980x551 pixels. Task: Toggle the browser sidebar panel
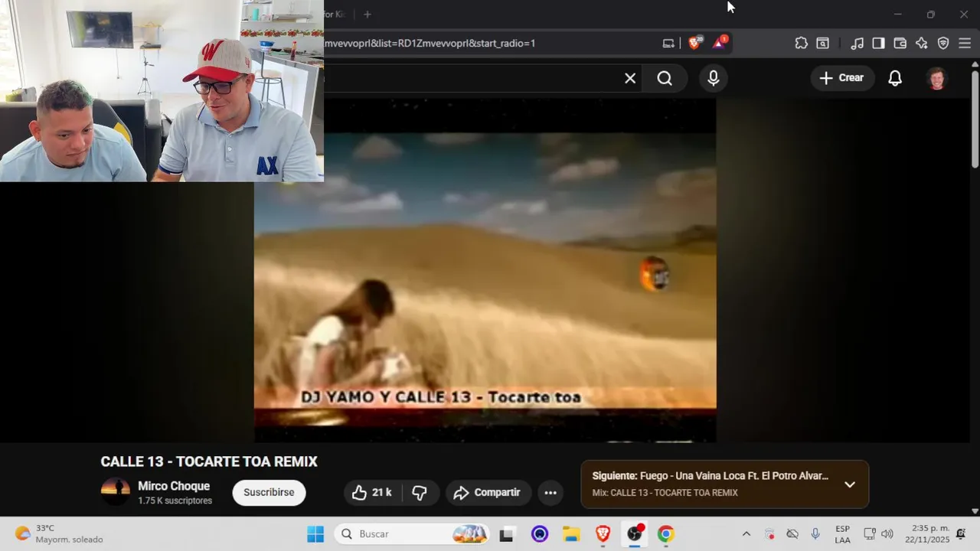[878, 43]
